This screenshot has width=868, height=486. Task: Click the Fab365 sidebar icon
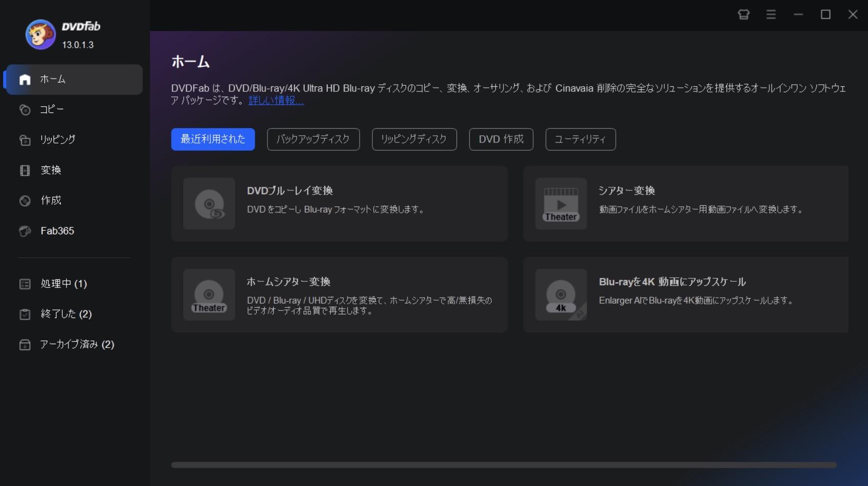click(x=25, y=231)
